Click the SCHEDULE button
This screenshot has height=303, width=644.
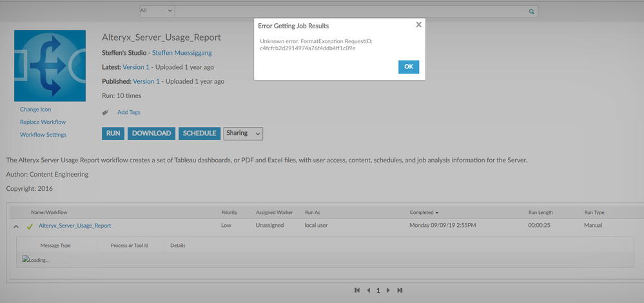(200, 133)
